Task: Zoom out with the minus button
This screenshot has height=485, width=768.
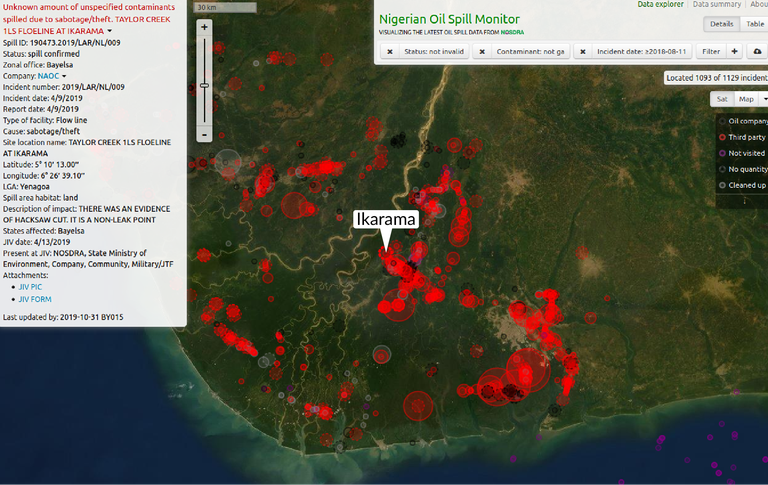Action: (204, 134)
